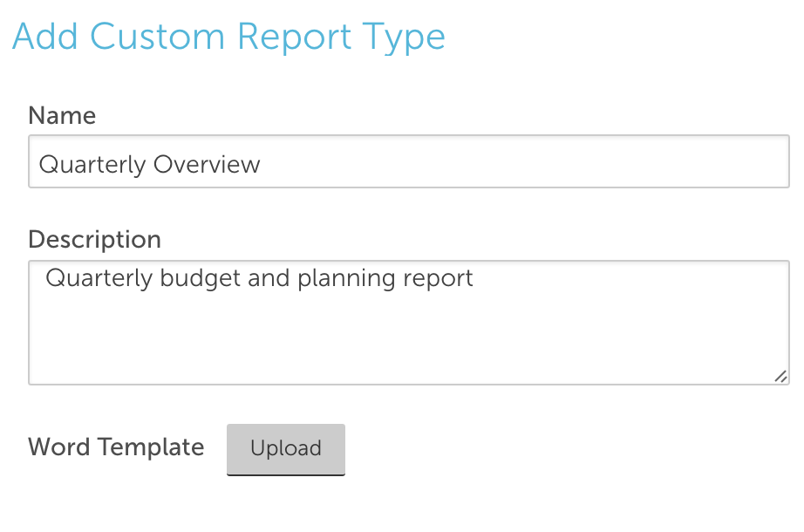804x532 pixels.
Task: Click the word budget in Description text
Action: pos(200,278)
